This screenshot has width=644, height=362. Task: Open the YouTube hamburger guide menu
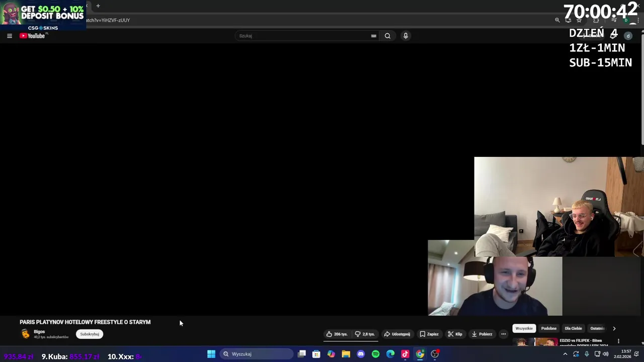click(10, 36)
